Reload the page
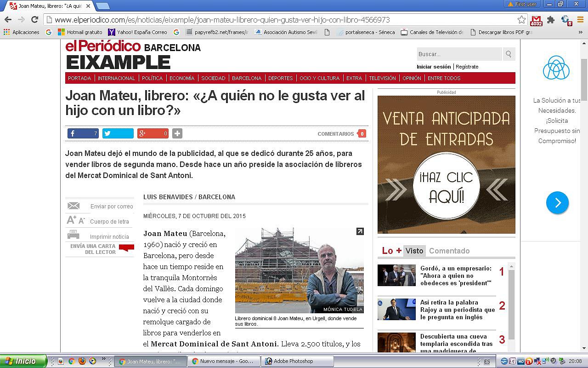588x368 pixels. coord(34,19)
